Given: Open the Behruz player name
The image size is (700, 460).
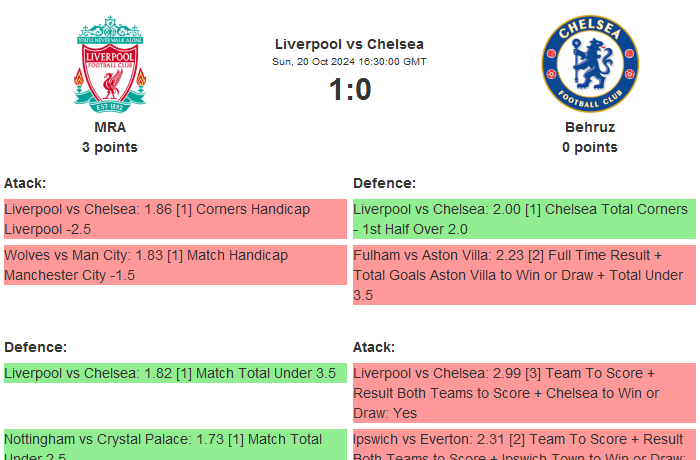Looking at the screenshot, I should point(589,127).
